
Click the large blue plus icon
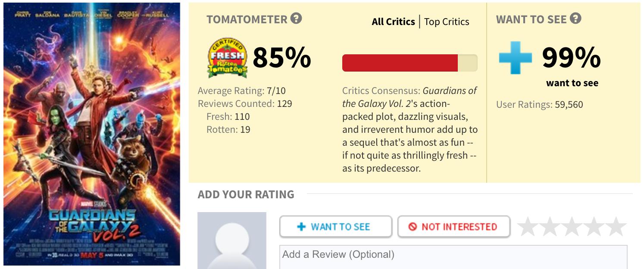[x=515, y=57]
